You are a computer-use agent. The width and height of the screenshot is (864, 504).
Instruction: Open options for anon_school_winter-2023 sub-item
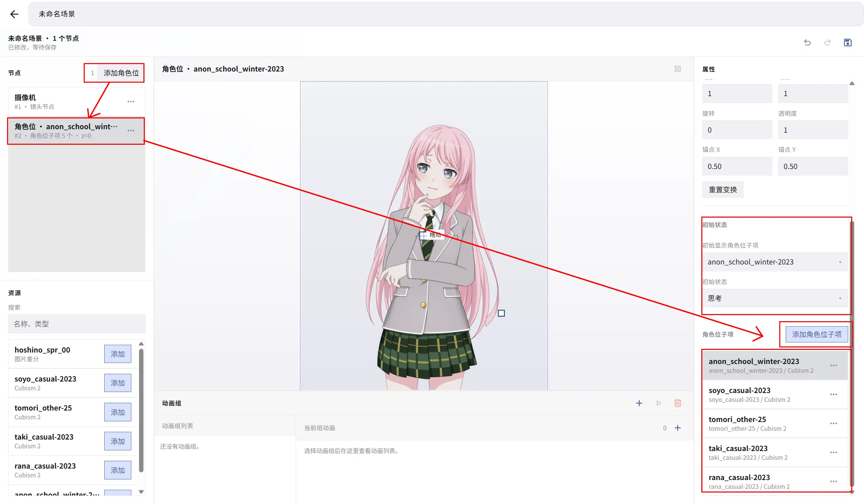coord(834,366)
